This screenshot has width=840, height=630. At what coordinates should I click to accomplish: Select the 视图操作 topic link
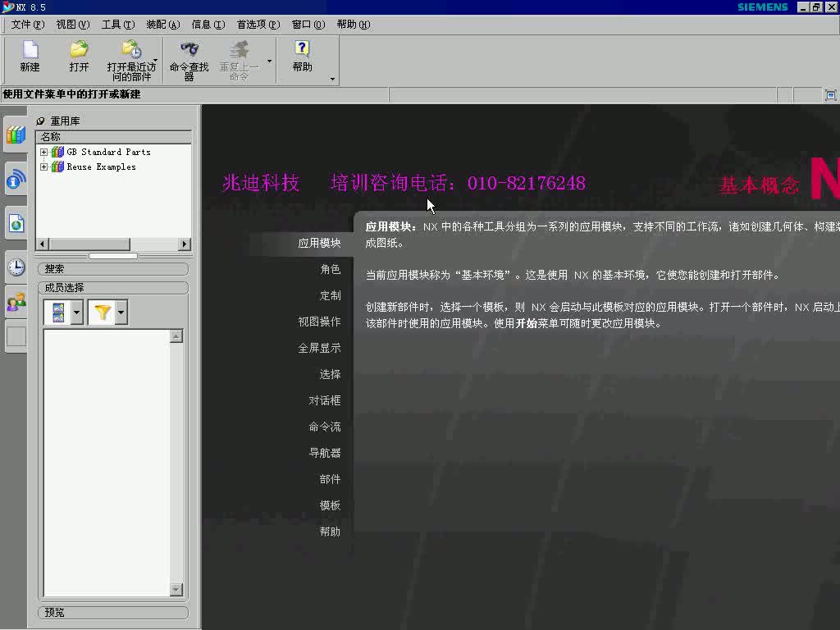point(319,322)
